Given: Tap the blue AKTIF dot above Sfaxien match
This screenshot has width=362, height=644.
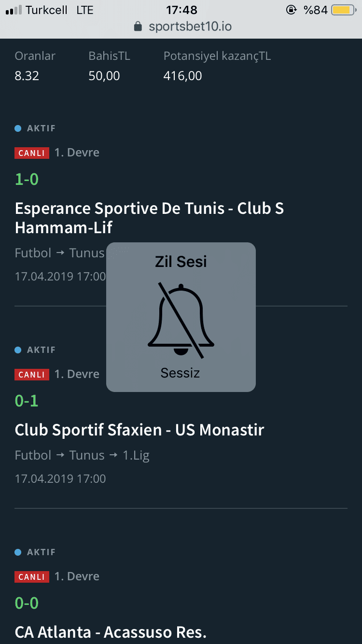Looking at the screenshot, I should pos(18,350).
